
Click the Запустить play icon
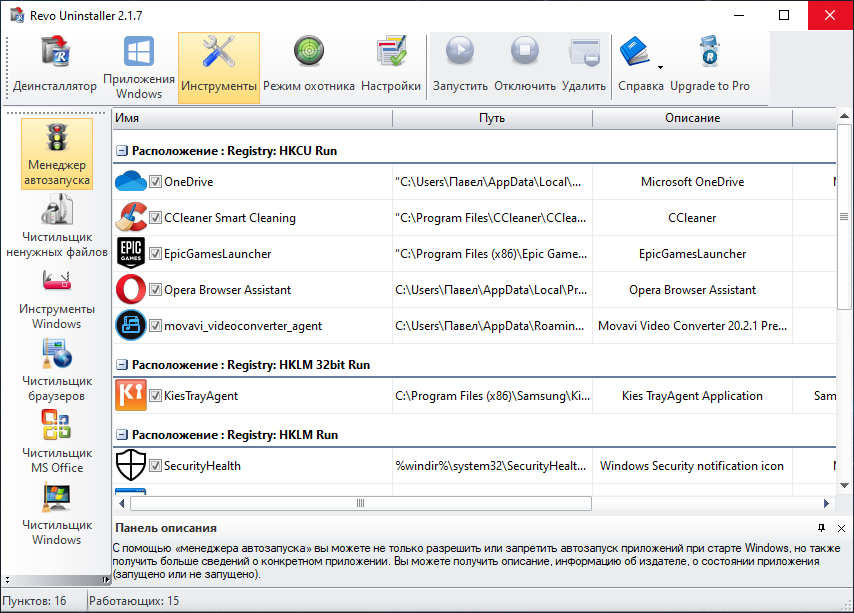tap(460, 51)
